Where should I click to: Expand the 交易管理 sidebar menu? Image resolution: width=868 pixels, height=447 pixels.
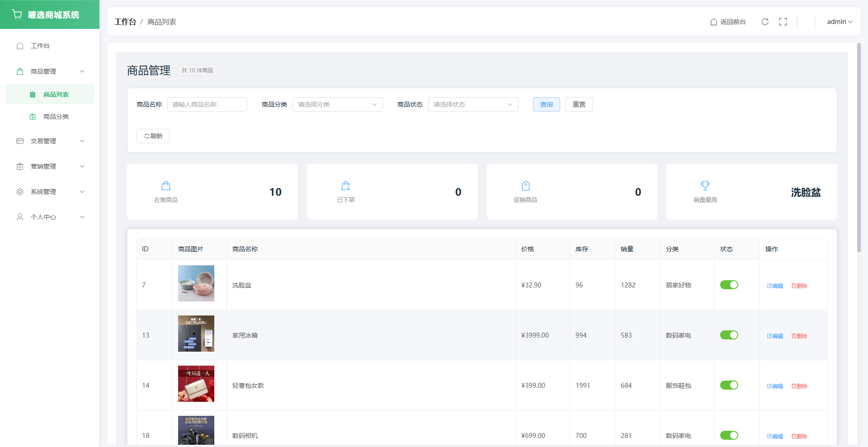click(50, 141)
